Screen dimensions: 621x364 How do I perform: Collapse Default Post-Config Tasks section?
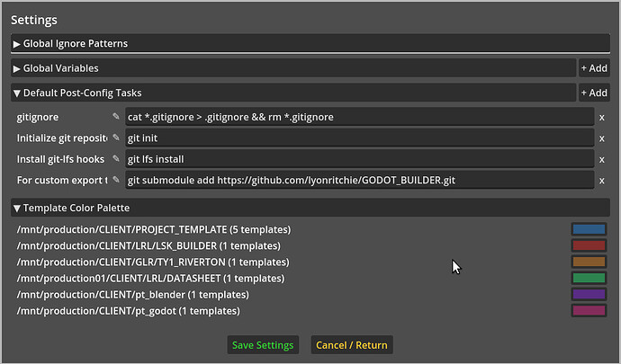(x=293, y=93)
